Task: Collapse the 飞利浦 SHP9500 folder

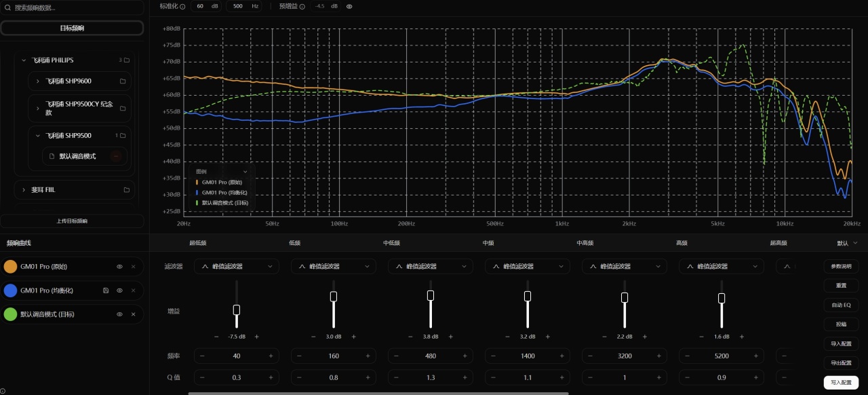Action: coord(38,136)
